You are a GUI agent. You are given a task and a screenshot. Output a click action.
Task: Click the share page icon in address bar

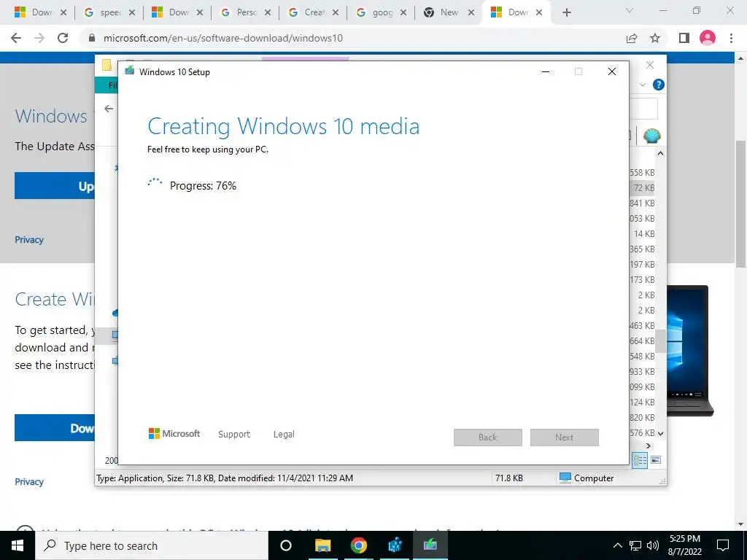tap(632, 38)
